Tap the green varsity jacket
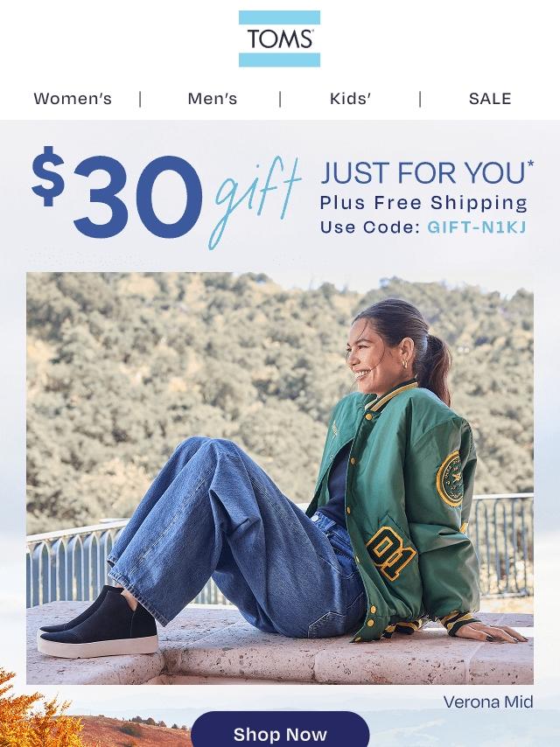 tap(401, 505)
